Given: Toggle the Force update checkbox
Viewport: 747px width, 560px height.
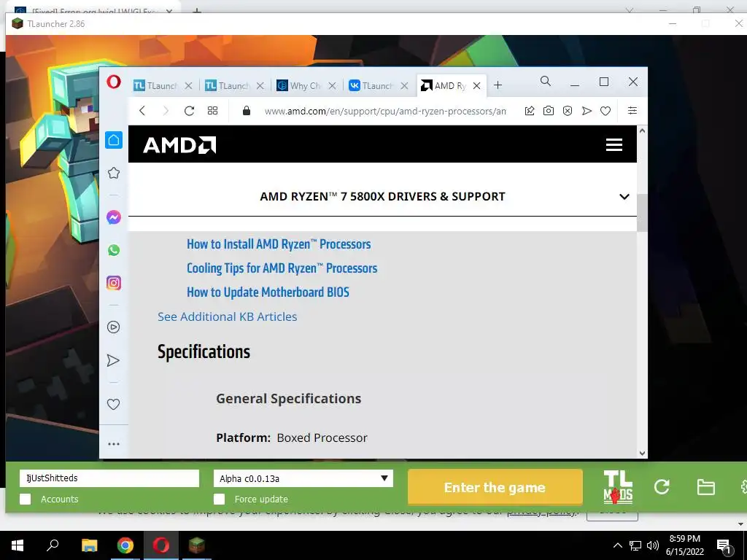Looking at the screenshot, I should [x=219, y=499].
